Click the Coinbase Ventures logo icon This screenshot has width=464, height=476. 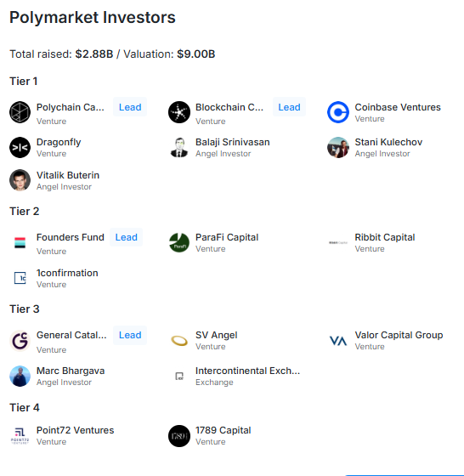click(x=338, y=112)
